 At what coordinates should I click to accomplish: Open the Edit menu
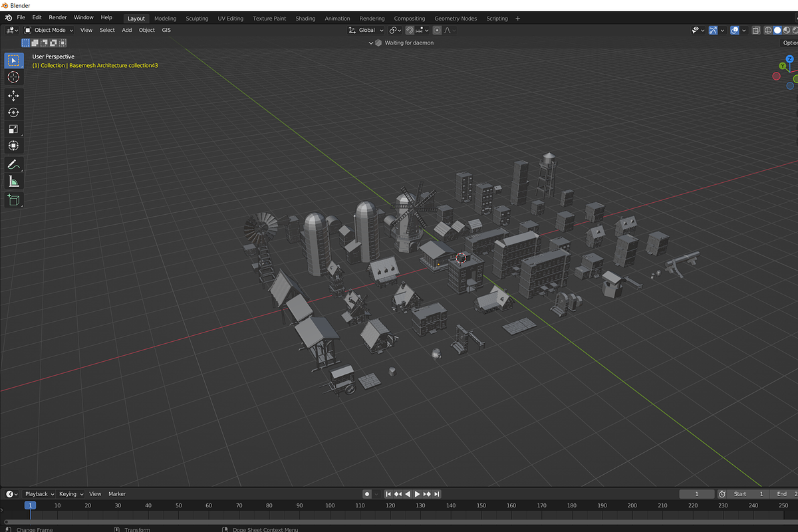(37, 17)
